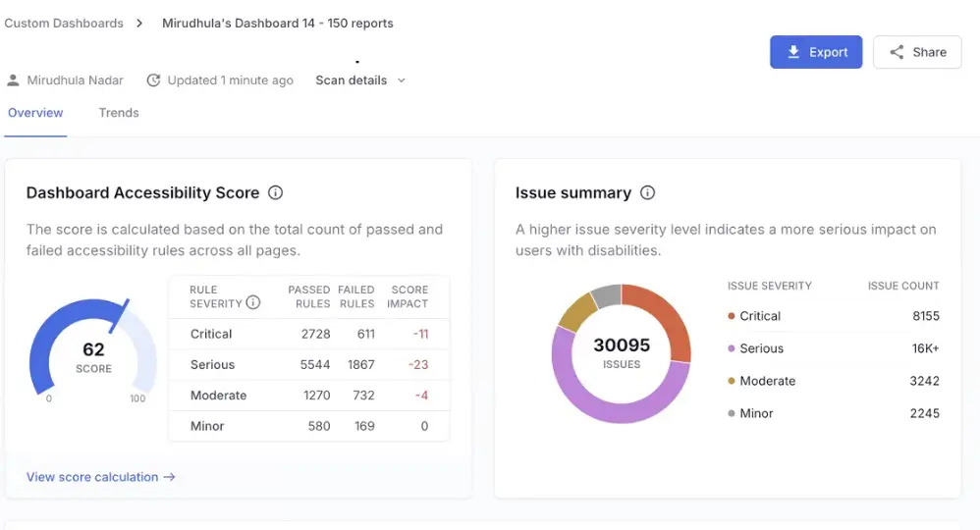Click issue count 8155 for Critical

pos(926,316)
